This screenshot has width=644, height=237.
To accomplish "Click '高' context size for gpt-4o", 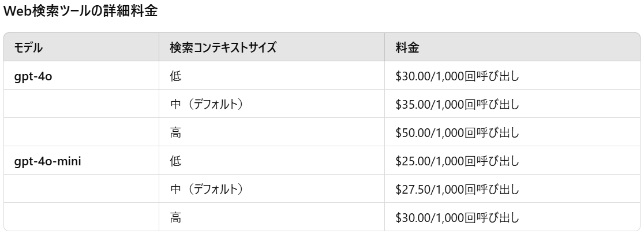I will (175, 133).
